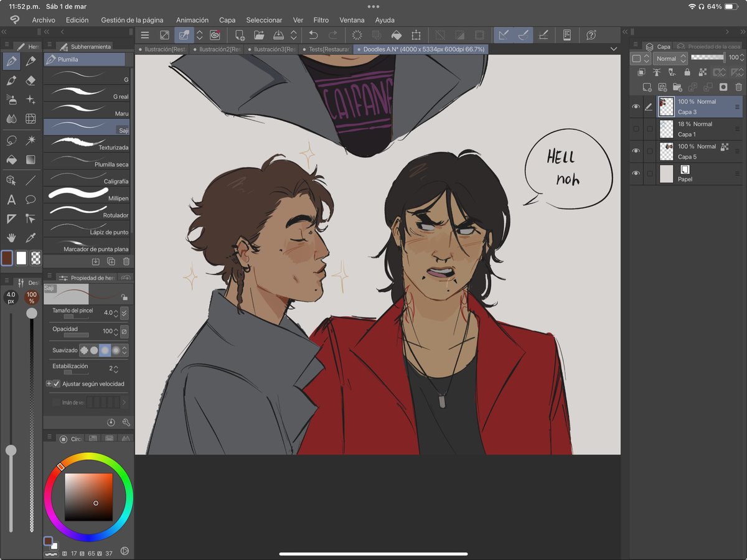The height and width of the screenshot is (560, 747).
Task: Select the Decoration sparkle tool
Action: (x=31, y=100)
